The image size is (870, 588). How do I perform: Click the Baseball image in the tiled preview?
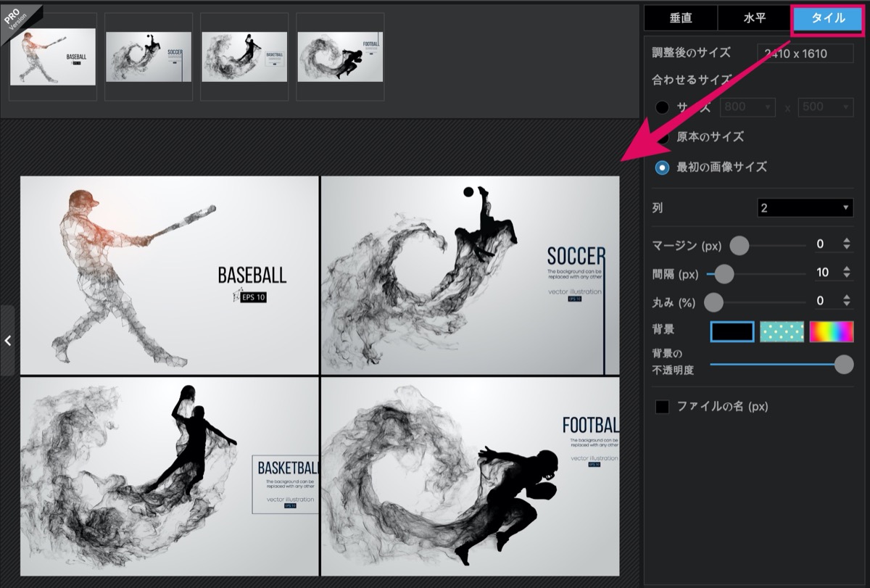pyautogui.click(x=170, y=276)
